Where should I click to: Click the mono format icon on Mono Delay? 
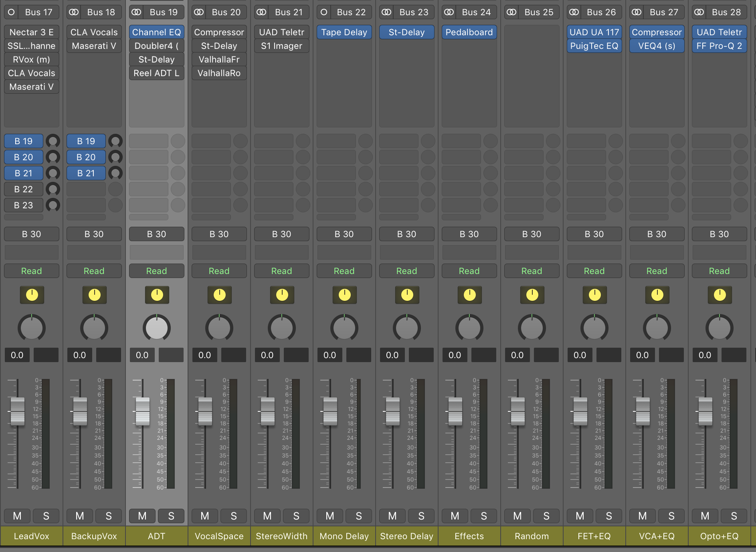pyautogui.click(x=324, y=12)
